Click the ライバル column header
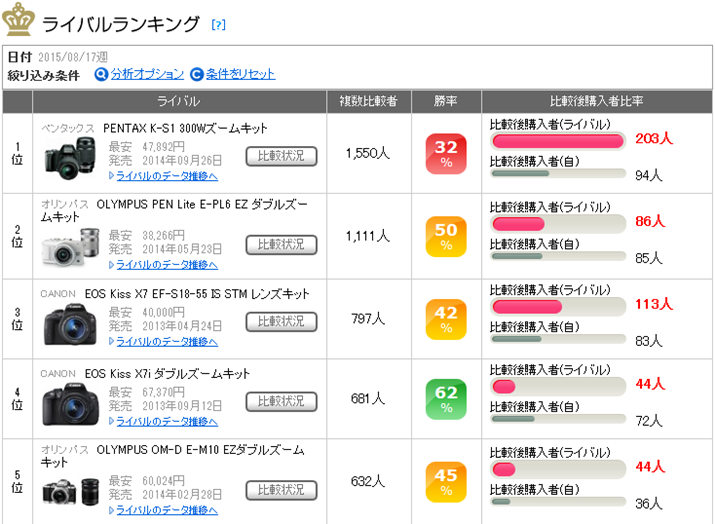This screenshot has height=524, width=715. 179,101
